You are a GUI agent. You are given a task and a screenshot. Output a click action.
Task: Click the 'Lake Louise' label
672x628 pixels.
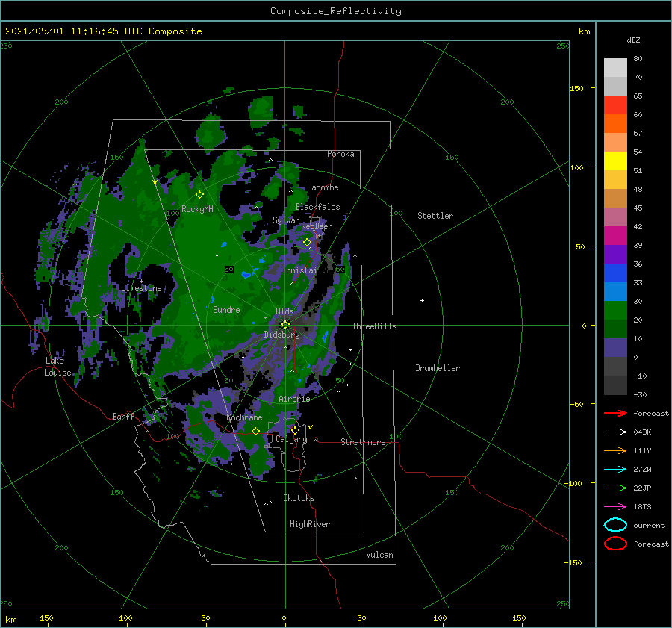click(x=57, y=367)
